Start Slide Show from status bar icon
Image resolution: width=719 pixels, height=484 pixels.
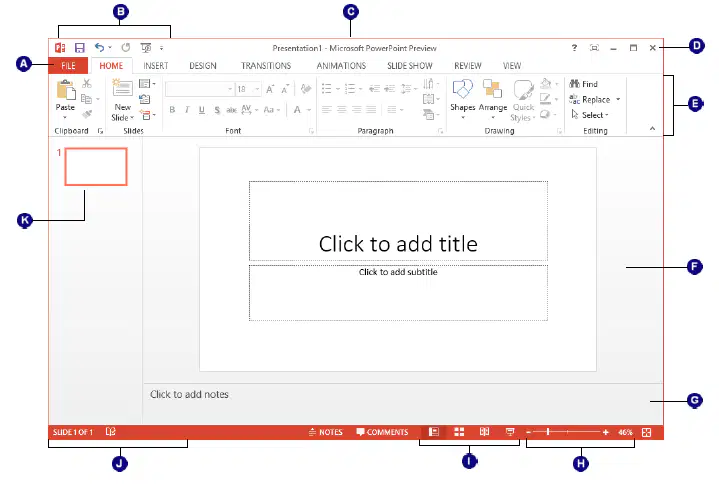pos(509,432)
